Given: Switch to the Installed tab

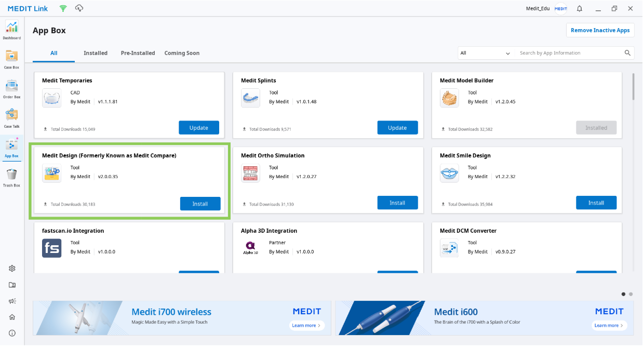Looking at the screenshot, I should 96,53.
